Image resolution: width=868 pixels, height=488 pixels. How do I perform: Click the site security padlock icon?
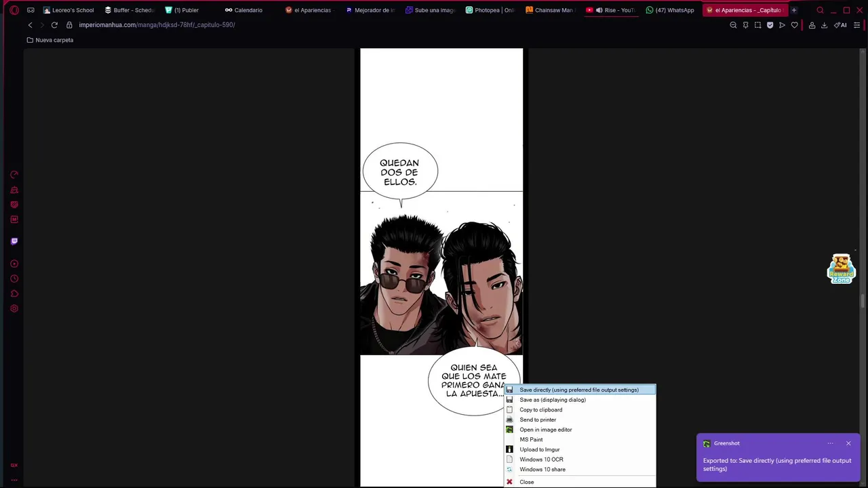69,25
